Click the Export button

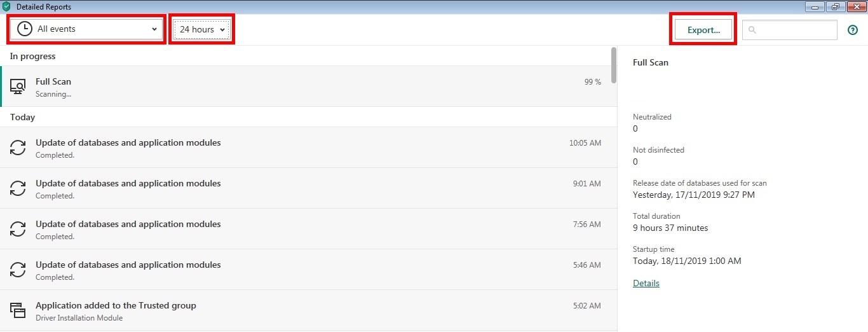point(703,30)
